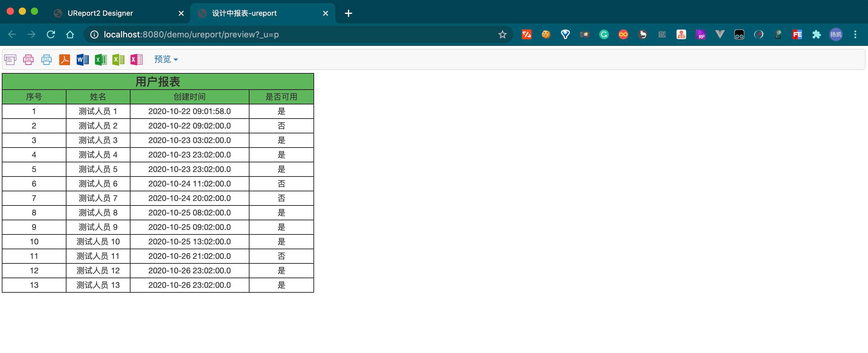
Task: Reload the current page
Action: point(51,34)
